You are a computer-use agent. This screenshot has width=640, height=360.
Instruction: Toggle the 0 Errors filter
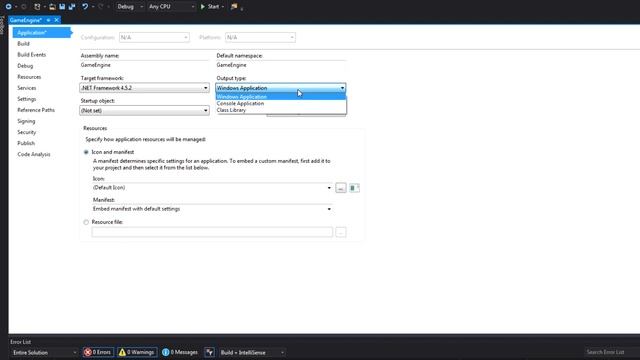tap(98, 353)
